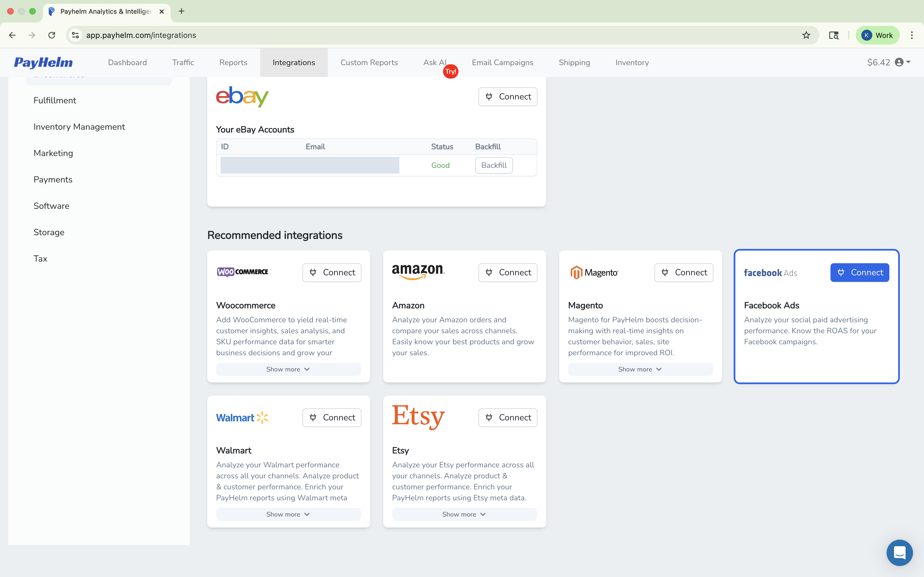Expand Show more on the Woocommerce card
Viewport: 924px width, 577px height.
click(288, 369)
